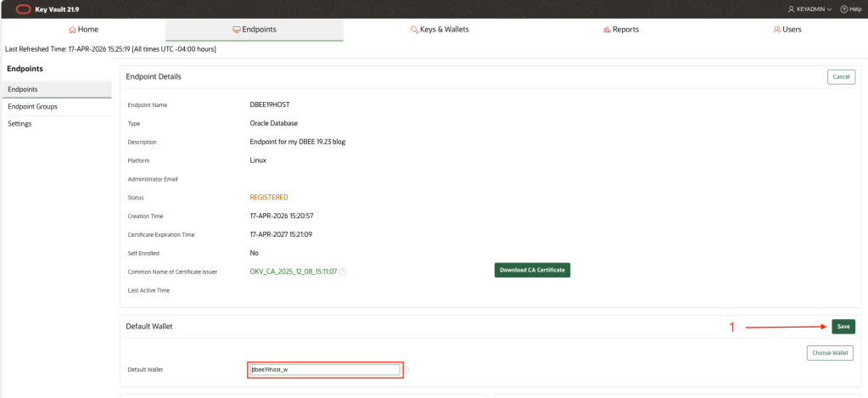Click the Reports chart icon
The height and width of the screenshot is (398, 868).
[x=607, y=30]
